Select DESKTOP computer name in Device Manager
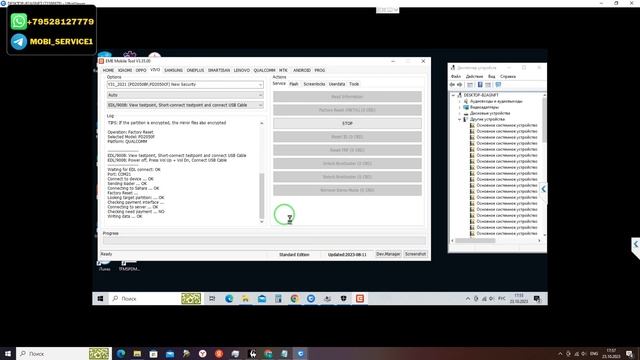Image resolution: width=640 pixels, height=360 pixels. (481, 95)
